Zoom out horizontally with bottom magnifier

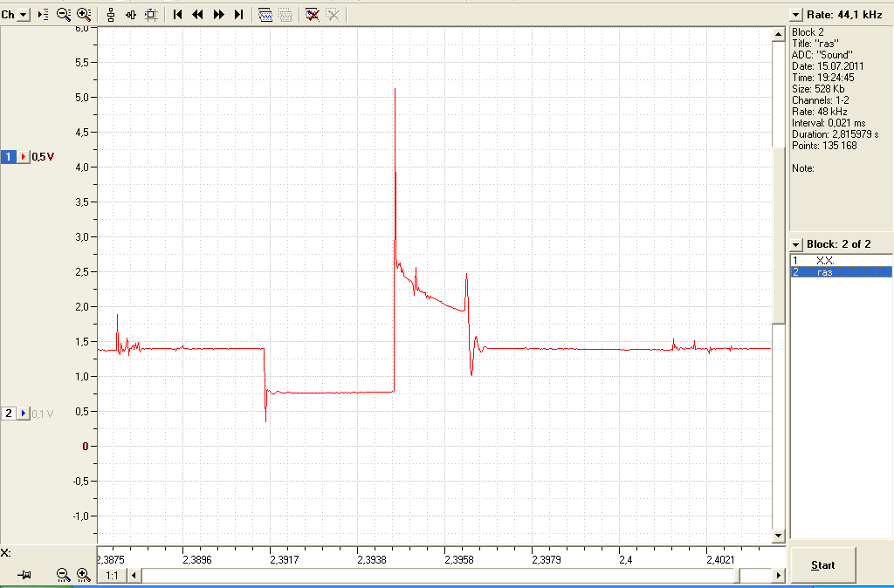point(63,575)
